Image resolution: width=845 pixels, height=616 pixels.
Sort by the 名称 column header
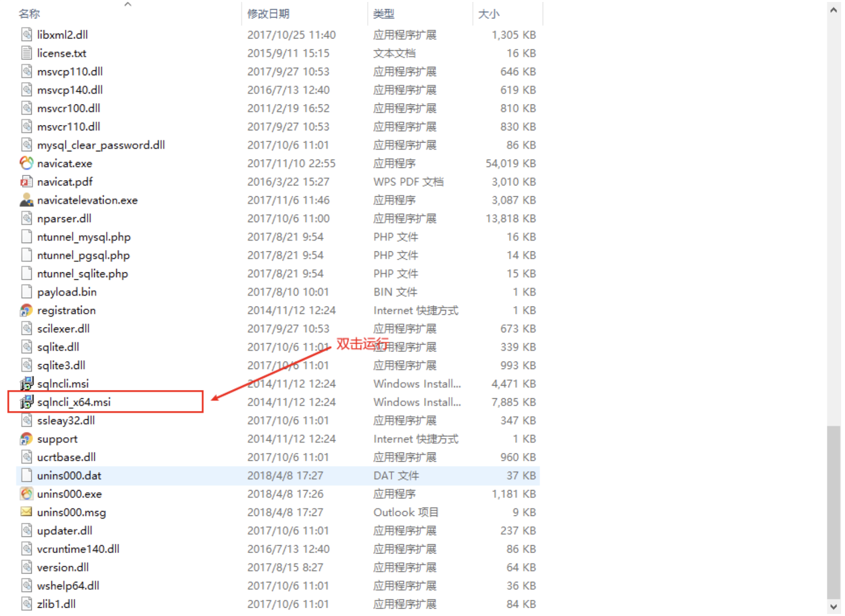click(x=29, y=14)
